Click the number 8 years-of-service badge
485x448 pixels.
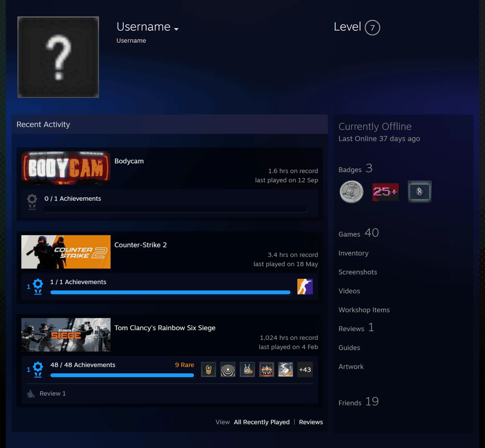[420, 192]
